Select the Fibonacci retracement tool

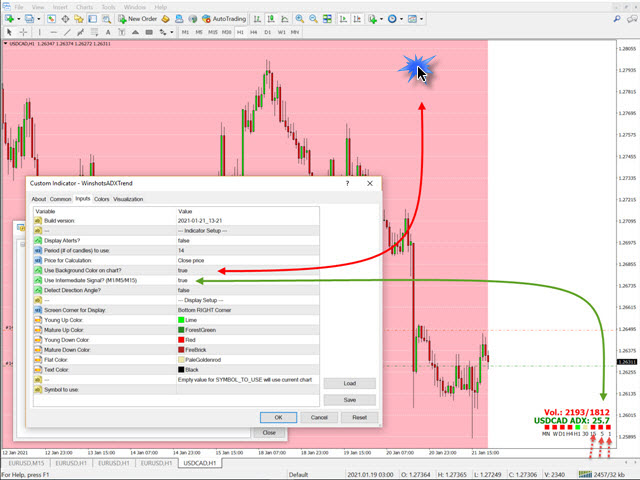(x=94, y=32)
